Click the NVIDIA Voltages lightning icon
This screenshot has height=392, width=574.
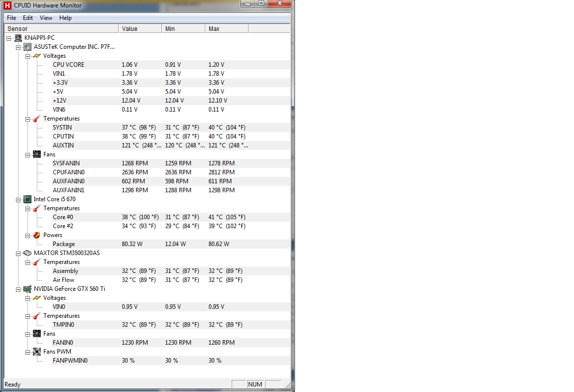pos(37,298)
